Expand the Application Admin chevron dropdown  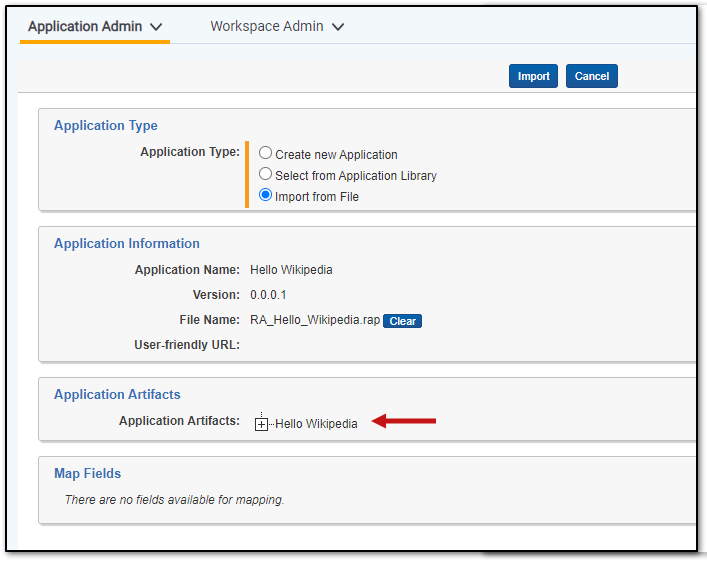pos(156,28)
